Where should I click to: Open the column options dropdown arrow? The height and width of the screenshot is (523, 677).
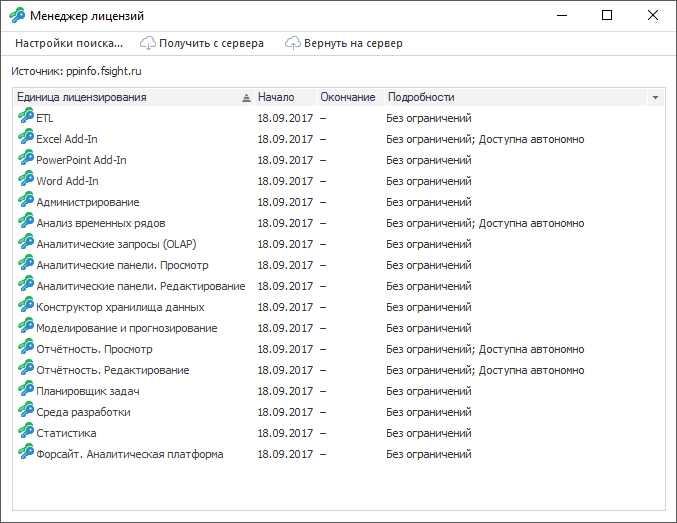[655, 98]
